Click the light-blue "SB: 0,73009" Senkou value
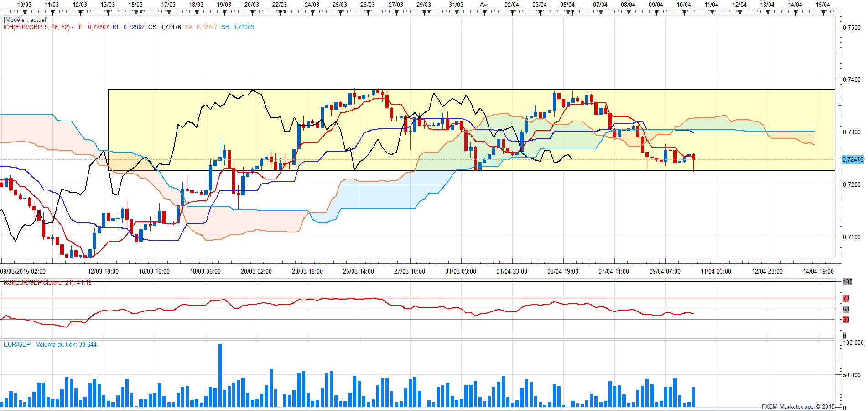868x411 pixels. [238, 27]
